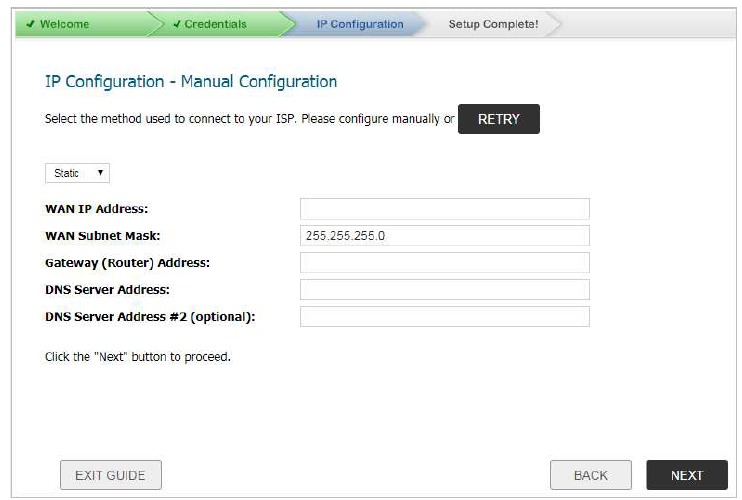Open the Static connection method dropdown
The width and height of the screenshot is (742, 500).
(77, 173)
